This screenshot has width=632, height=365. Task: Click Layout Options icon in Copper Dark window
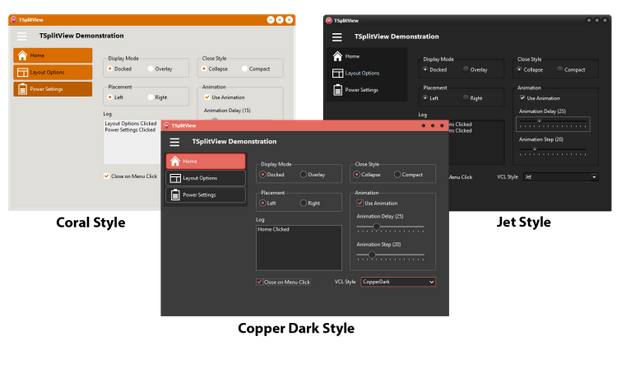click(175, 178)
